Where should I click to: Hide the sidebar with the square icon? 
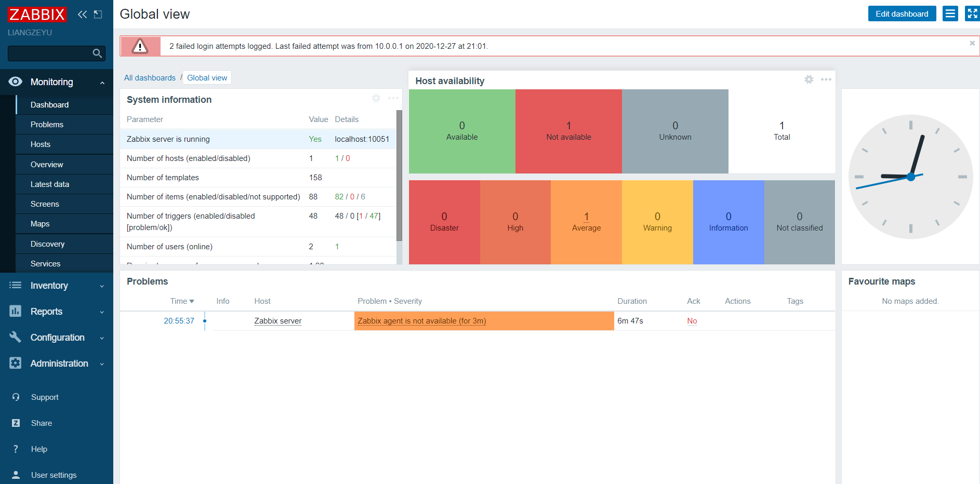tap(98, 15)
